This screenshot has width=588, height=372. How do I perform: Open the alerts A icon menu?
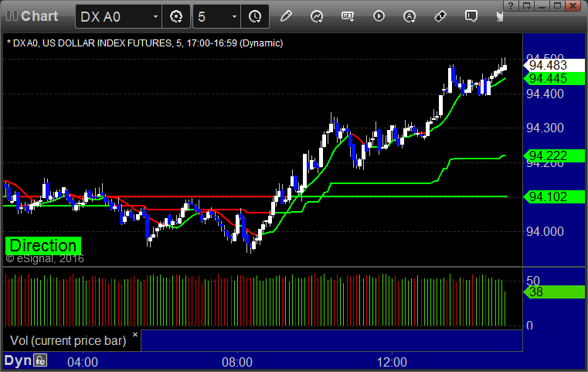point(409,16)
